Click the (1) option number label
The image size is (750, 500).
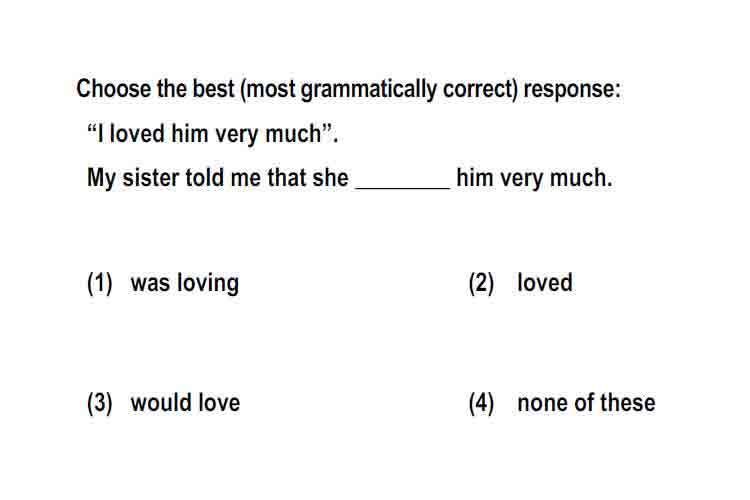click(99, 283)
